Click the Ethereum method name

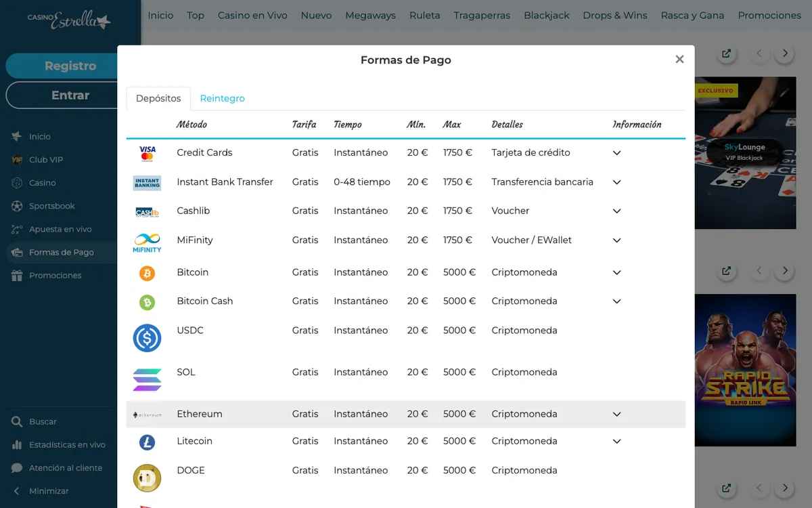coord(200,414)
